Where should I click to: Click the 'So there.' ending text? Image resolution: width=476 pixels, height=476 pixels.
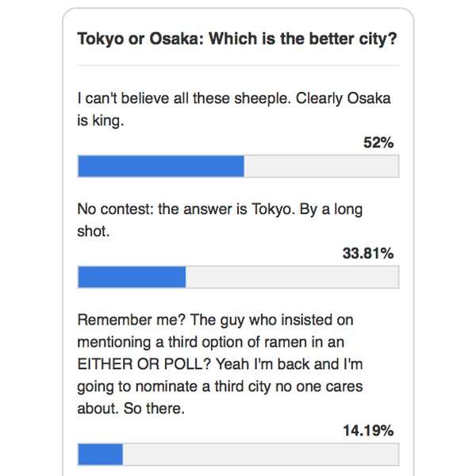(x=154, y=409)
